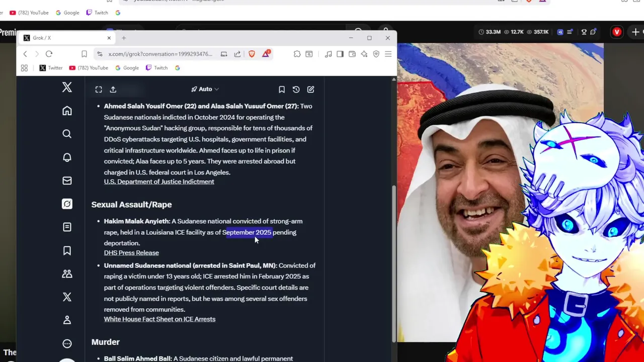
Task: Open a new tab with plus button
Action: [124, 38]
